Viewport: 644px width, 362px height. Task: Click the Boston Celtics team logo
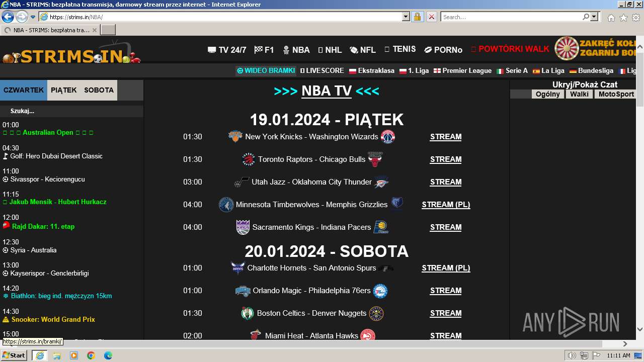click(248, 313)
